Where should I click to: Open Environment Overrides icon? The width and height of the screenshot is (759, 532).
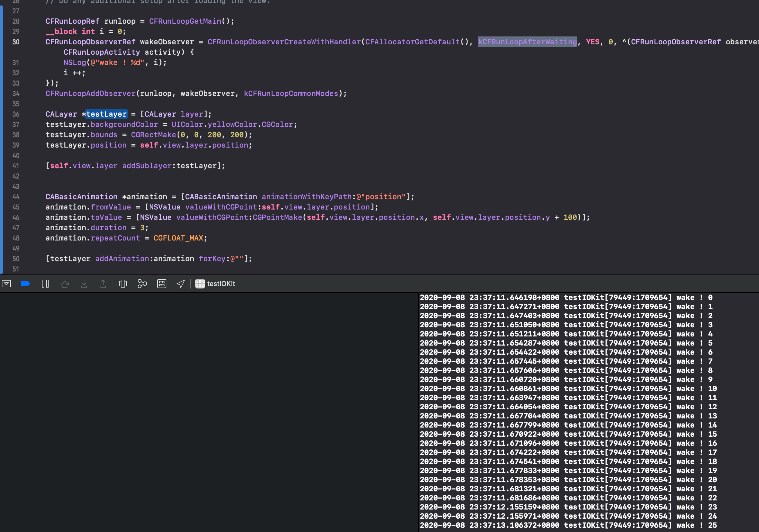(162, 283)
